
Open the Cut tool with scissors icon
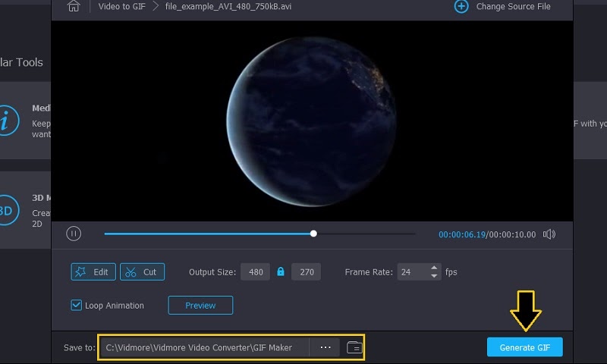pyautogui.click(x=142, y=271)
